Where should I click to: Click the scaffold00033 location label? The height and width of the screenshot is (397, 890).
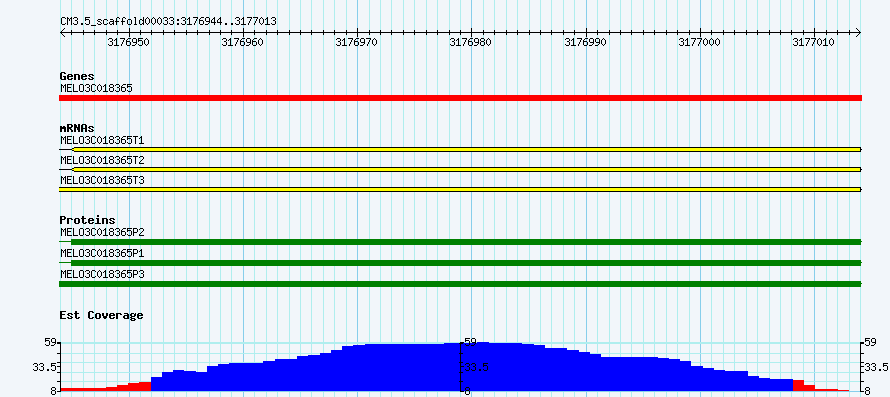pyautogui.click(x=168, y=22)
